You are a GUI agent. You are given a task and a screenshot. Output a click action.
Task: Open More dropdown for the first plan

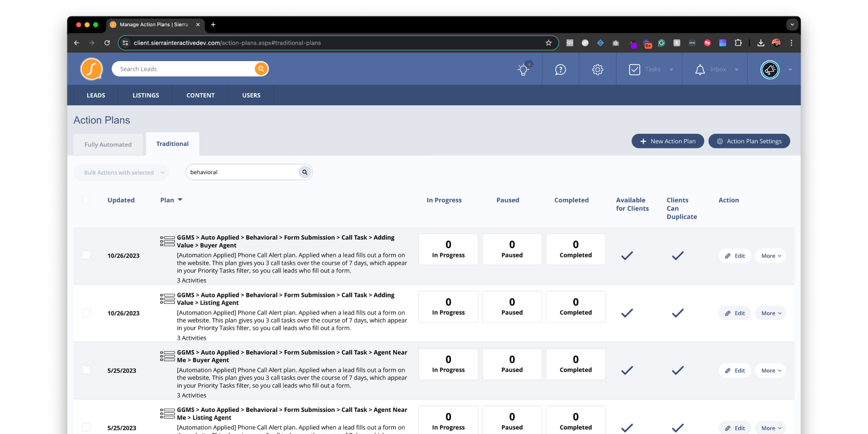tap(770, 256)
